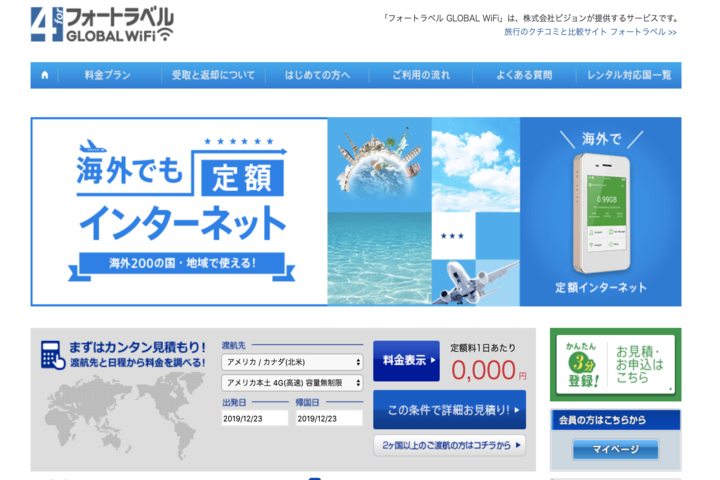
Task: Open レンタル対応国一覧 menu item
Action: pos(628,75)
